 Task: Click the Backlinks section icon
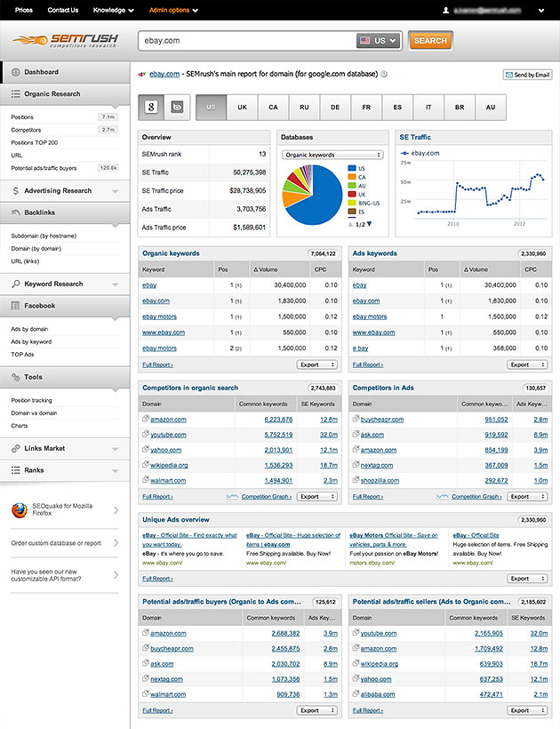(16, 212)
